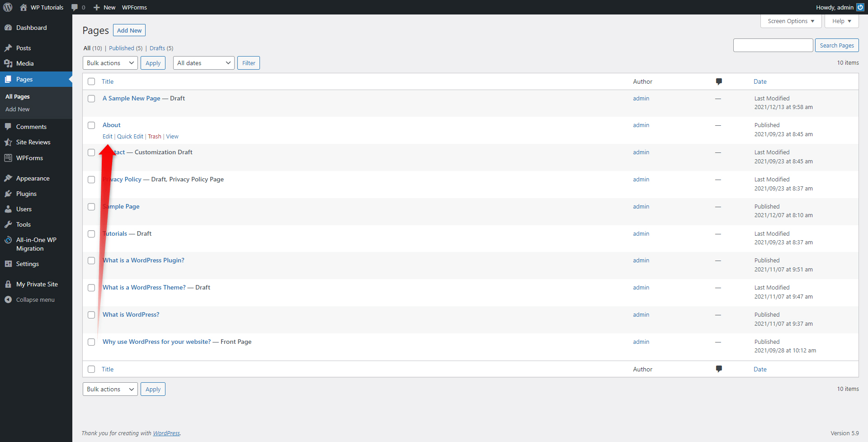Image resolution: width=868 pixels, height=442 pixels.
Task: Click the Posts pushpin icon
Action: [x=8, y=48]
